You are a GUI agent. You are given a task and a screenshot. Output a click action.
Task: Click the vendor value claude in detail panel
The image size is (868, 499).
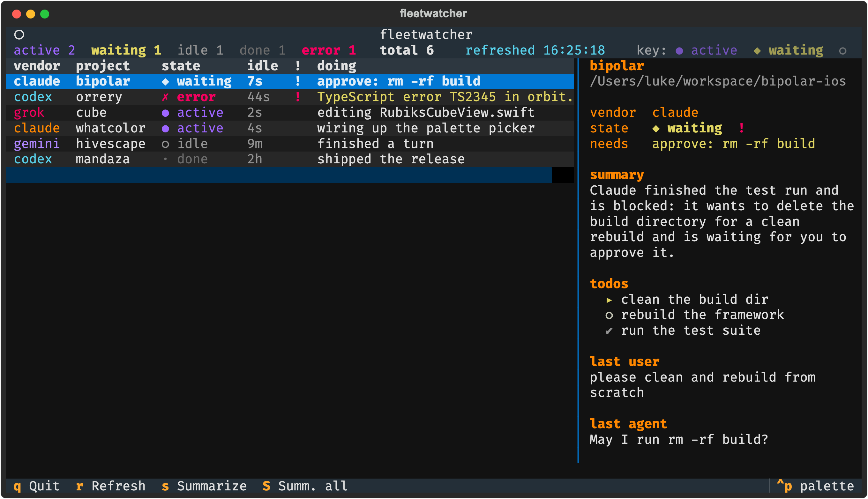tap(675, 113)
